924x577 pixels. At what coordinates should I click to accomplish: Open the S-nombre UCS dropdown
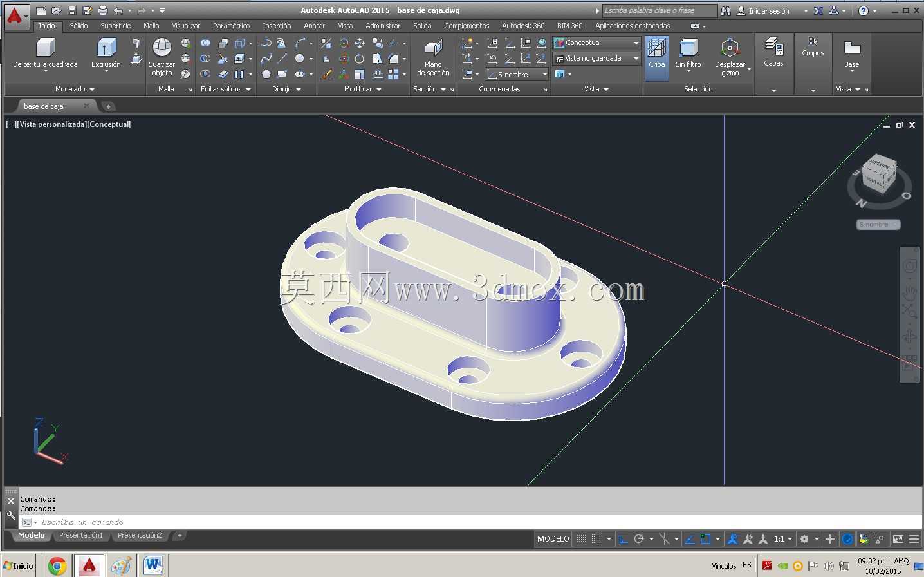tap(517, 75)
